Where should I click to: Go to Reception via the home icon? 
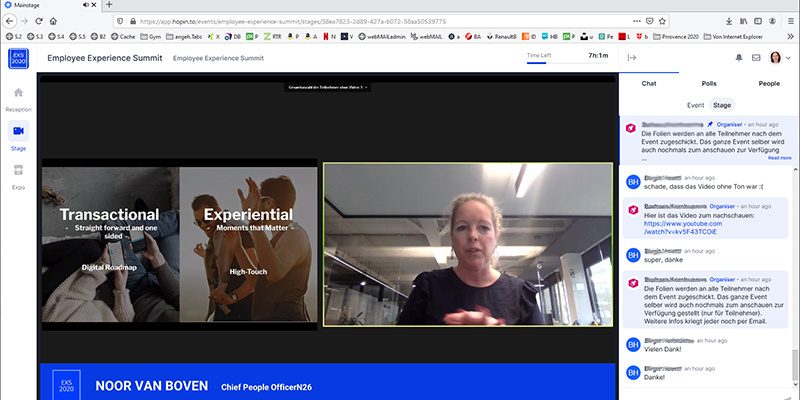18,92
